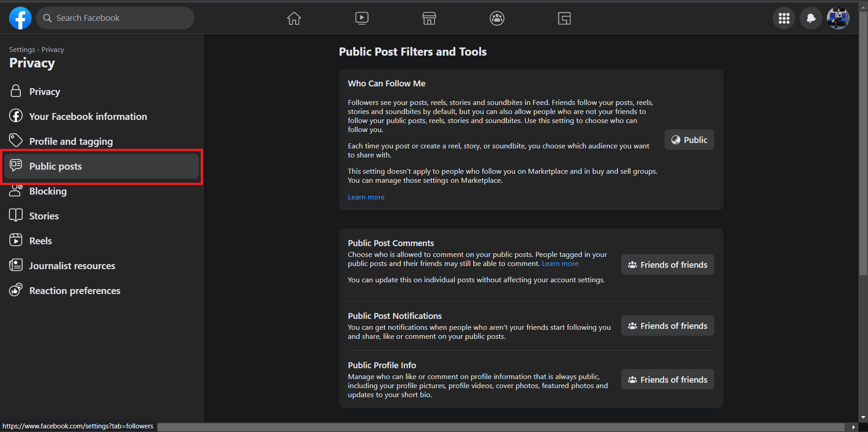Image resolution: width=868 pixels, height=432 pixels.
Task: Open Profile and tagging settings
Action: pyautogui.click(x=71, y=142)
